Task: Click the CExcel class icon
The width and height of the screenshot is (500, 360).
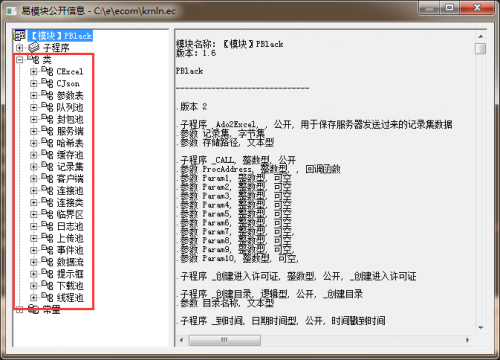Action: click(x=47, y=71)
